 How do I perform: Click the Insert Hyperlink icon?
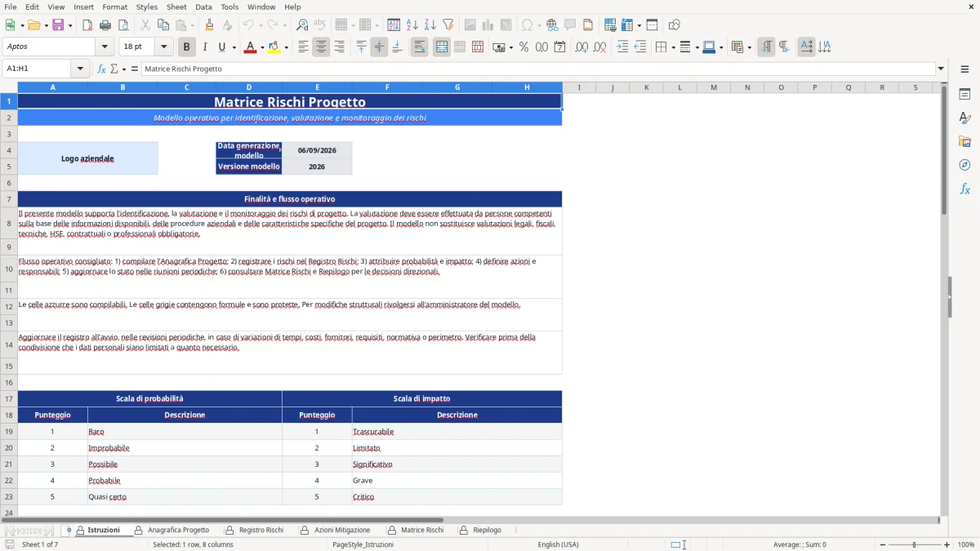552,25
